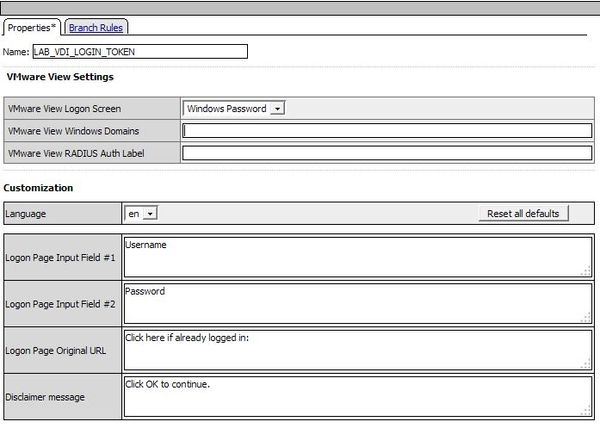The image size is (600, 429).
Task: Open the Branch Rules tab
Action: [96, 28]
